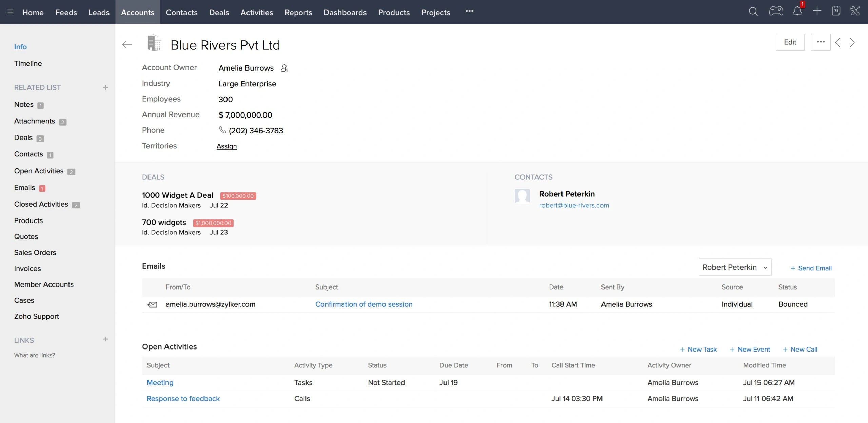Open the more actions button next to Edit
This screenshot has height=423, width=868.
click(x=821, y=42)
